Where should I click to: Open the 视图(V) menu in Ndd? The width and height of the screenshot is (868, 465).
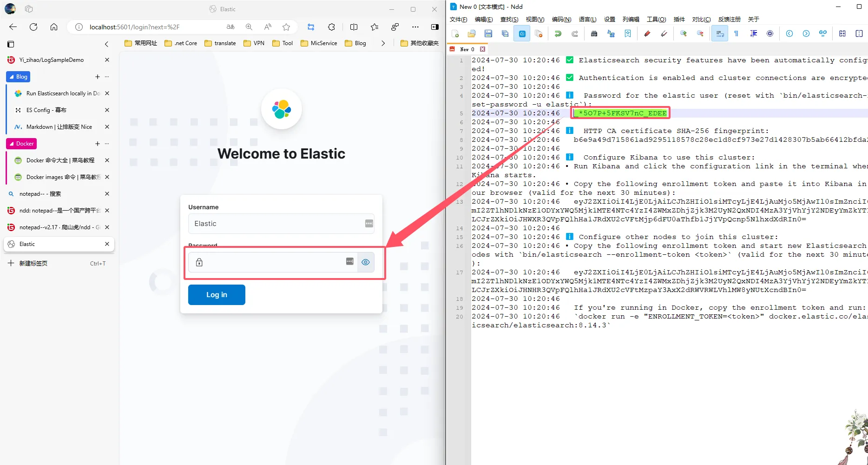(535, 19)
